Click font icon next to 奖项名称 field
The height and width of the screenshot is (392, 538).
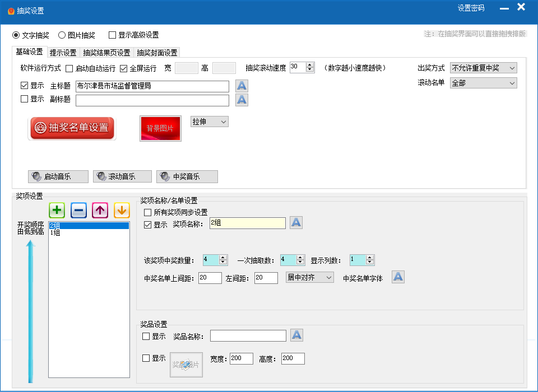[x=296, y=223]
